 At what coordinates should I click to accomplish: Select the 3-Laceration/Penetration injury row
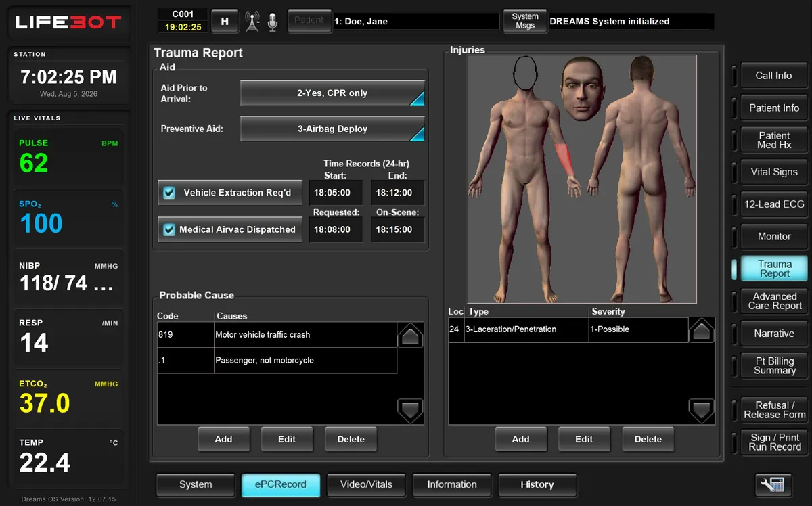tap(568, 329)
